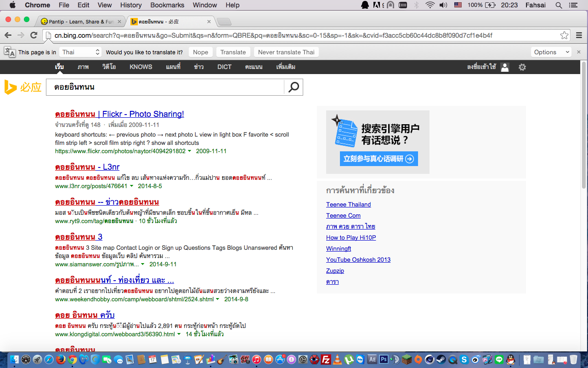Open the Flickr - Photo Sharing result
Screen dimensions: 588x368
[x=119, y=114]
